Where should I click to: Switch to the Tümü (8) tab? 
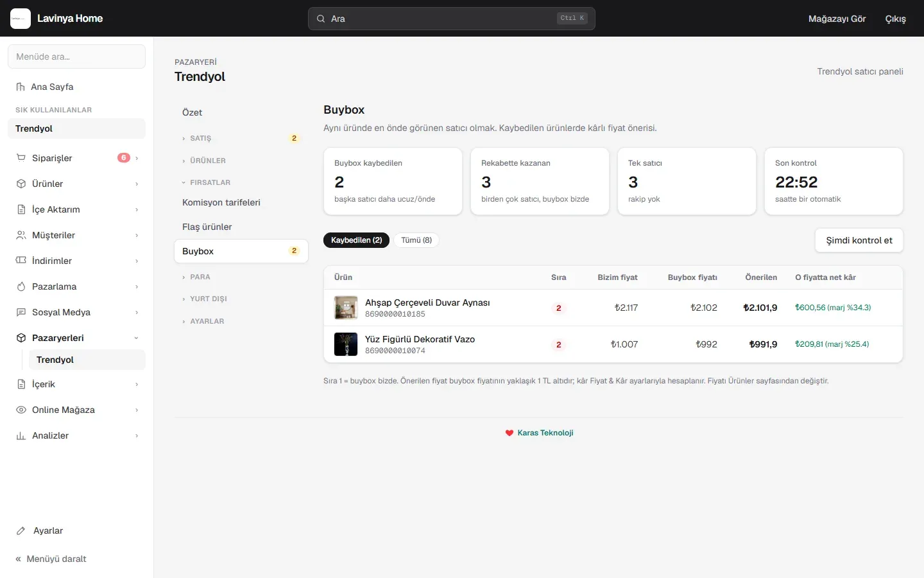coord(416,240)
